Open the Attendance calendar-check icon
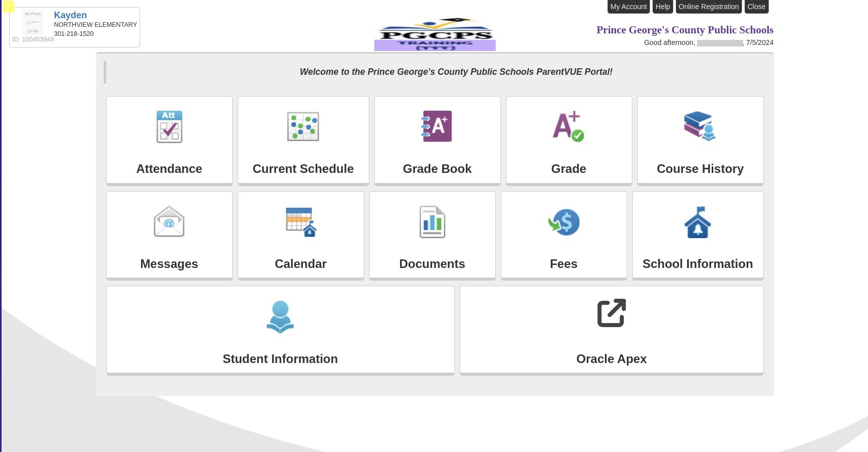The height and width of the screenshot is (452, 868). coord(169,127)
